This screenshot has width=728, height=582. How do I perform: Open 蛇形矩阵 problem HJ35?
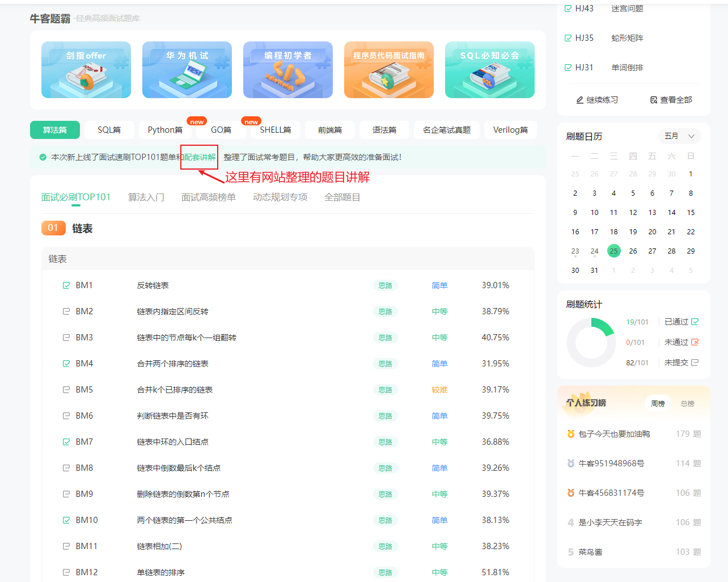[x=627, y=38]
